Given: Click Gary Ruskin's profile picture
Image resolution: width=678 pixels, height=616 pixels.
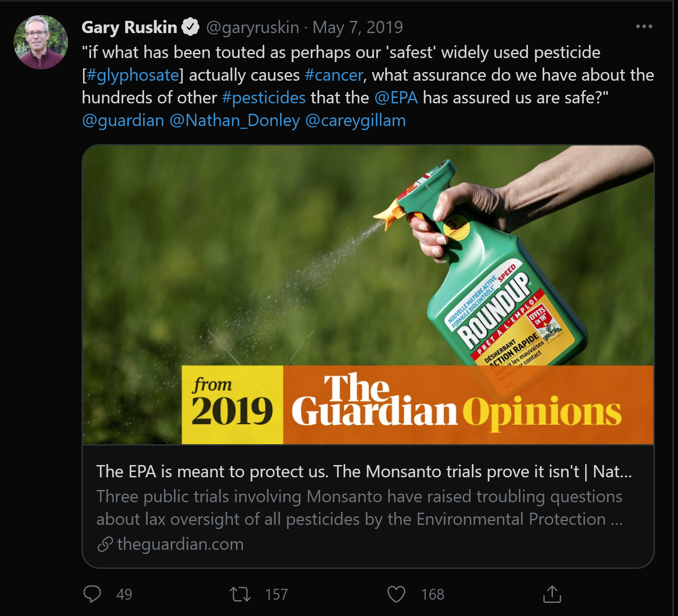Looking at the screenshot, I should (41, 42).
